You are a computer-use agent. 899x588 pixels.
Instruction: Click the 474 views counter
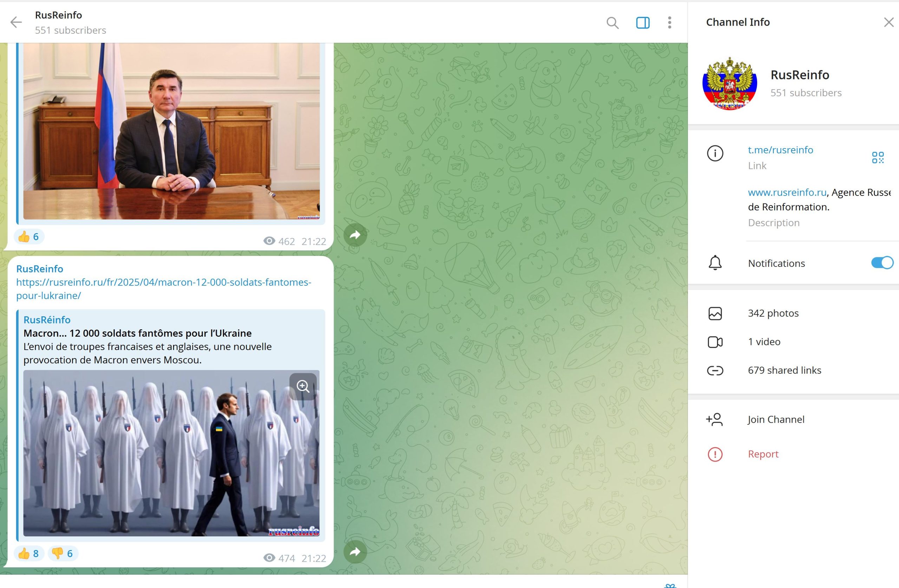[279, 558]
